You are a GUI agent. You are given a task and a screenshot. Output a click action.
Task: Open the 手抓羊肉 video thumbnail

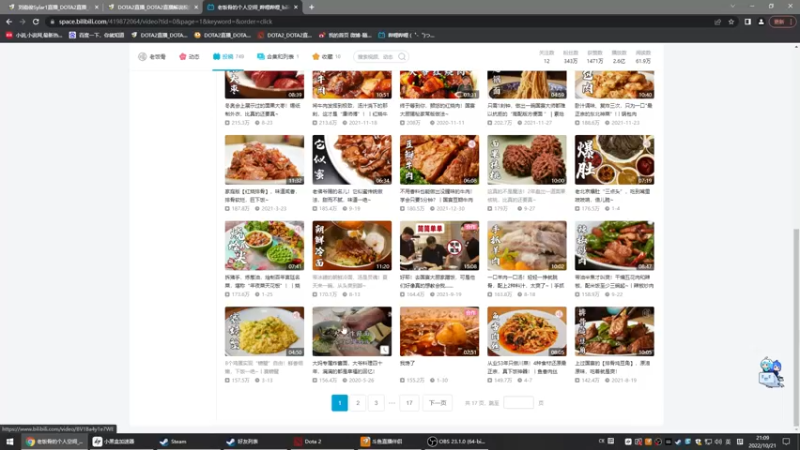pos(527,245)
